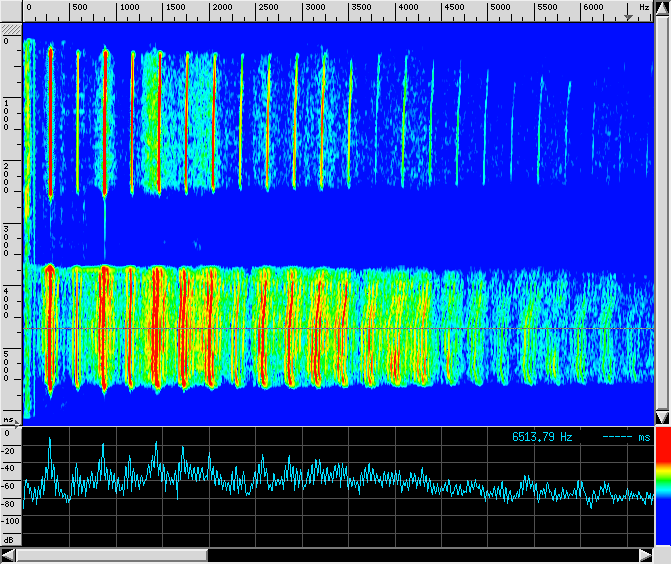
Task: Click the 3000 mark on frequency ruler
Action: click(x=314, y=8)
